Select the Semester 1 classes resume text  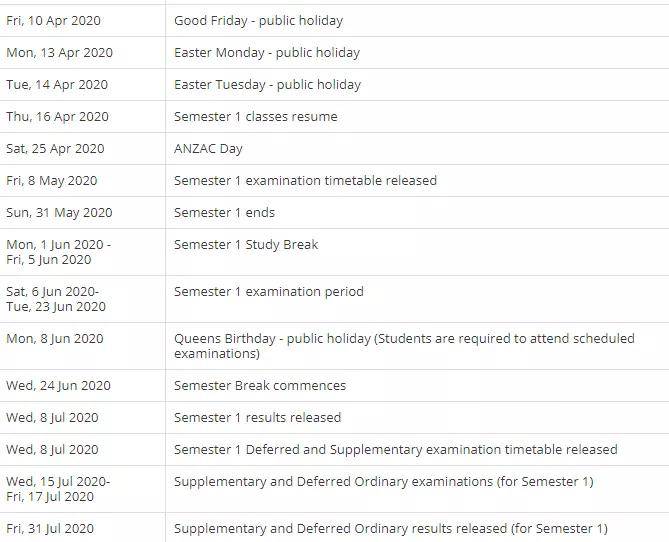255,117
